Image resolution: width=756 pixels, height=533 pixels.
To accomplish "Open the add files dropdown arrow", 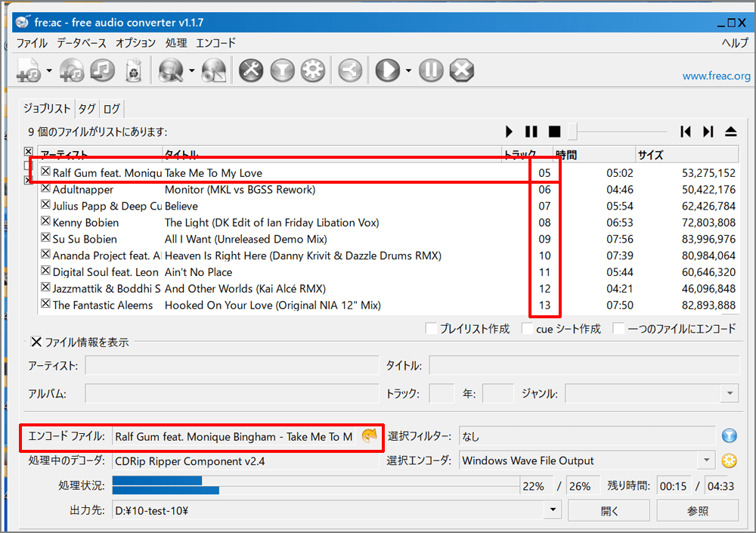I will coord(49,70).
